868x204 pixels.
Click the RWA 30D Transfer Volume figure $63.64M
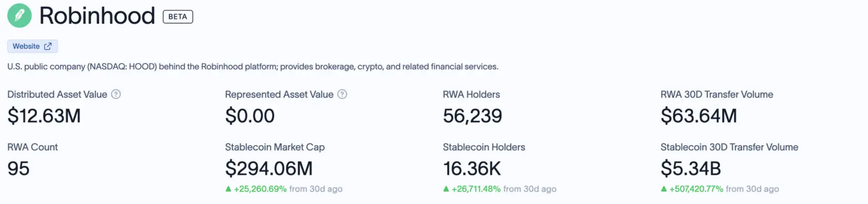point(699,116)
